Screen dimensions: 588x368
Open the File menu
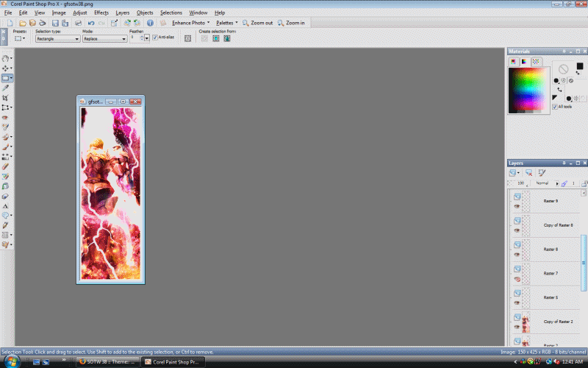[8, 13]
